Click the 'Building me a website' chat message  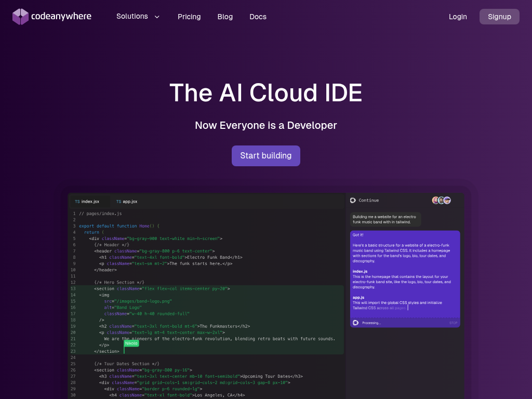click(x=385, y=220)
